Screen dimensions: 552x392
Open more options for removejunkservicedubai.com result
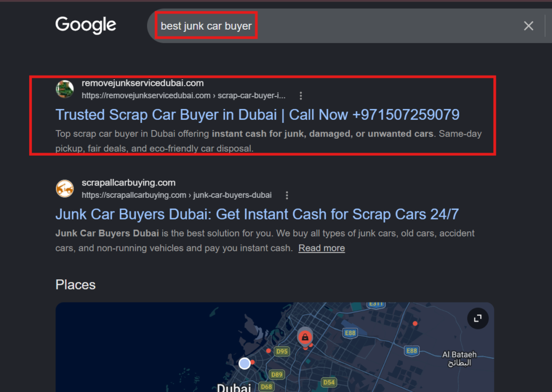click(300, 95)
